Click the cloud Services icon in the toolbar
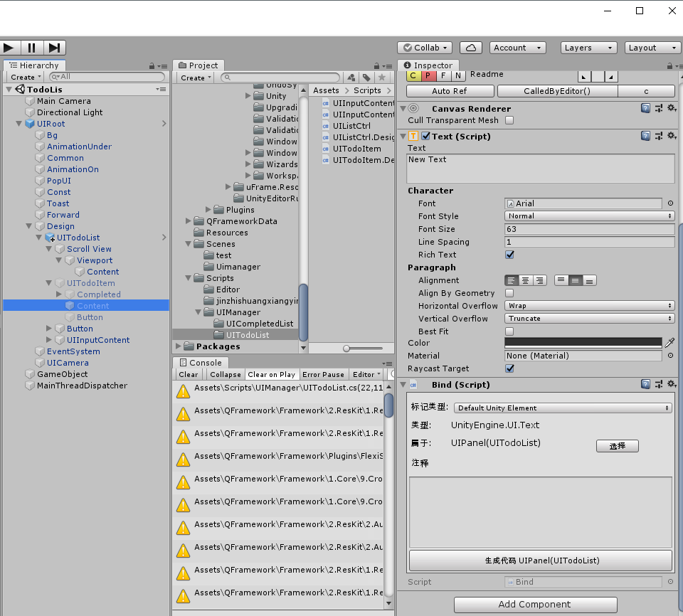 [x=470, y=48]
